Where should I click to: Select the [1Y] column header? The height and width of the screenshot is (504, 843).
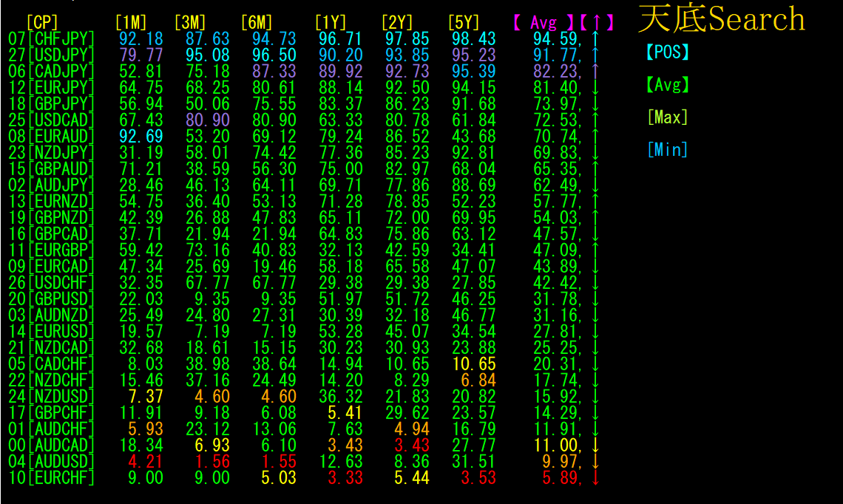(x=331, y=23)
